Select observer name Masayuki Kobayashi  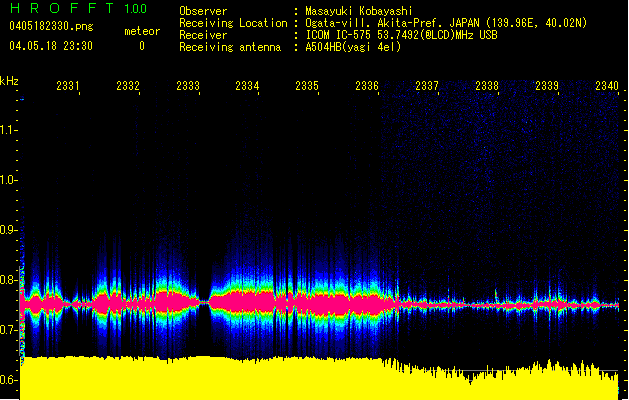359,11
